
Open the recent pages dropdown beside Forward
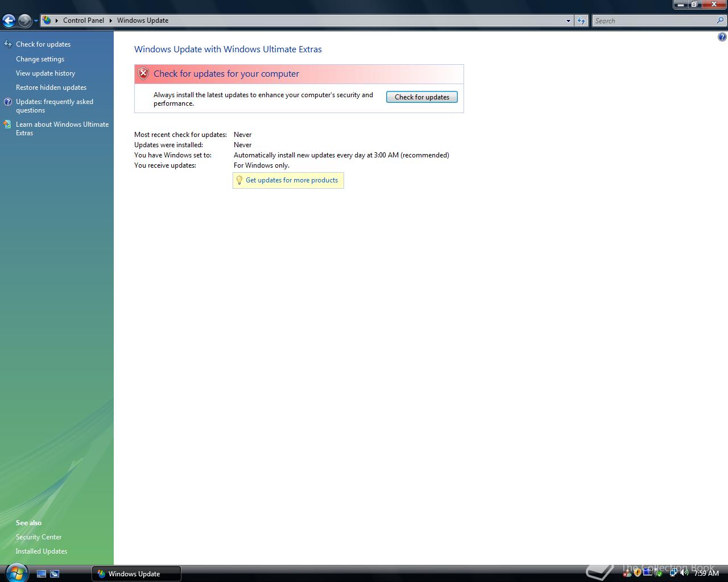click(x=36, y=21)
